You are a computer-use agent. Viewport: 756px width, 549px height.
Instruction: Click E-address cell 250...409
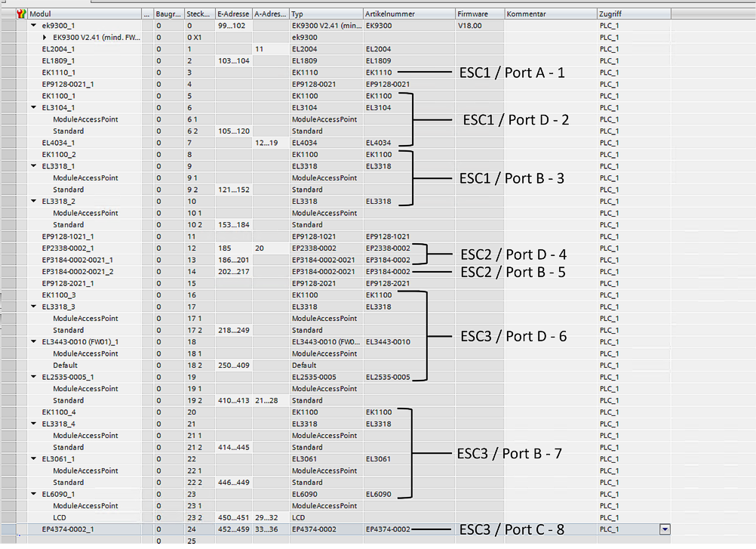234,365
